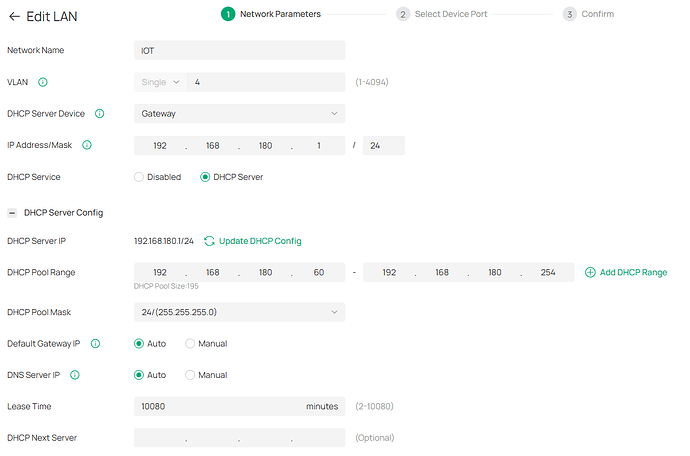Click the Add DHCP Range link
Viewport: 690px width, 456px height.
point(633,272)
